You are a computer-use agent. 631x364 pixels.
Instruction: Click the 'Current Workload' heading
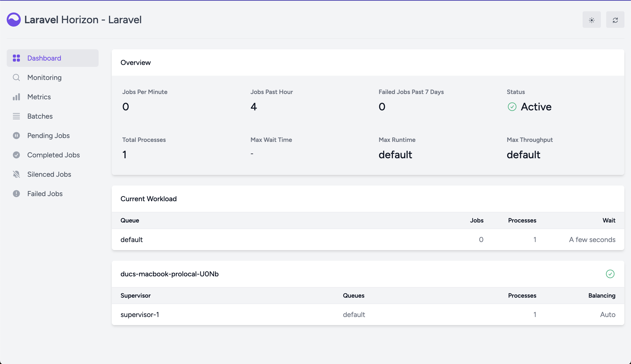(148, 199)
